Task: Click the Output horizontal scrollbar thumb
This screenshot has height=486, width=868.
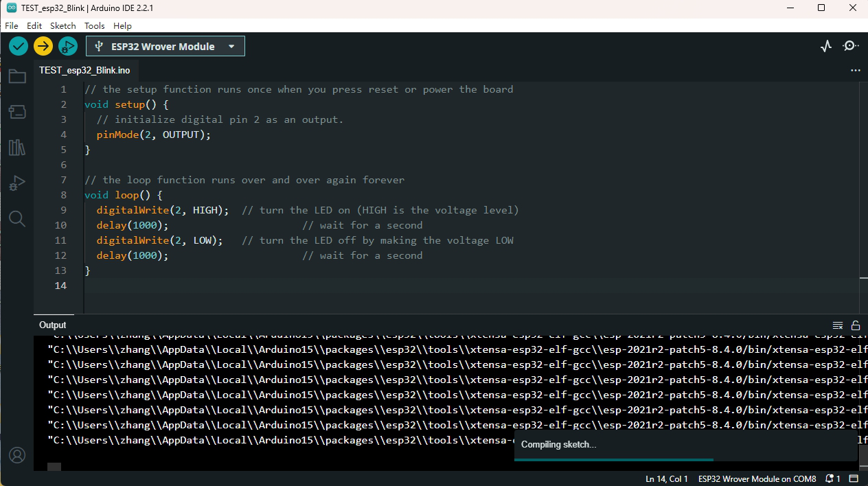Action: (54, 467)
